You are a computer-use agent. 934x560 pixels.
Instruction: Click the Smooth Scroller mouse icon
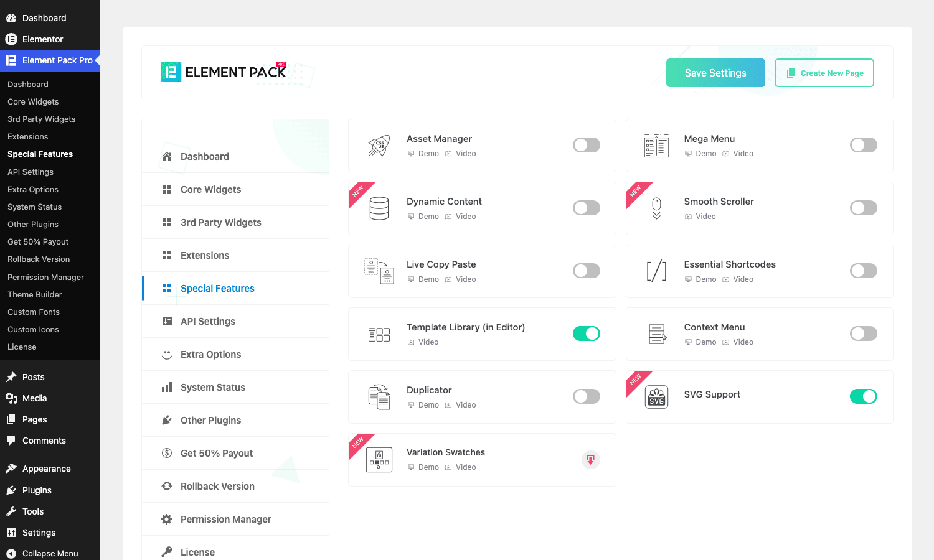[x=656, y=208]
